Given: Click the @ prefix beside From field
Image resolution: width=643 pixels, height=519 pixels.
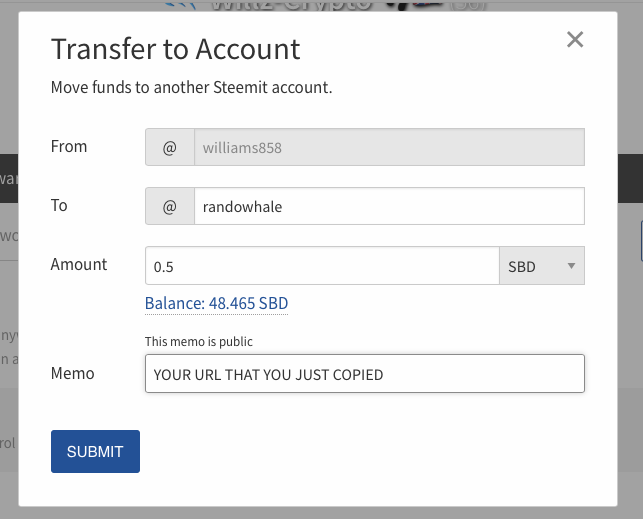Looking at the screenshot, I should (x=170, y=147).
